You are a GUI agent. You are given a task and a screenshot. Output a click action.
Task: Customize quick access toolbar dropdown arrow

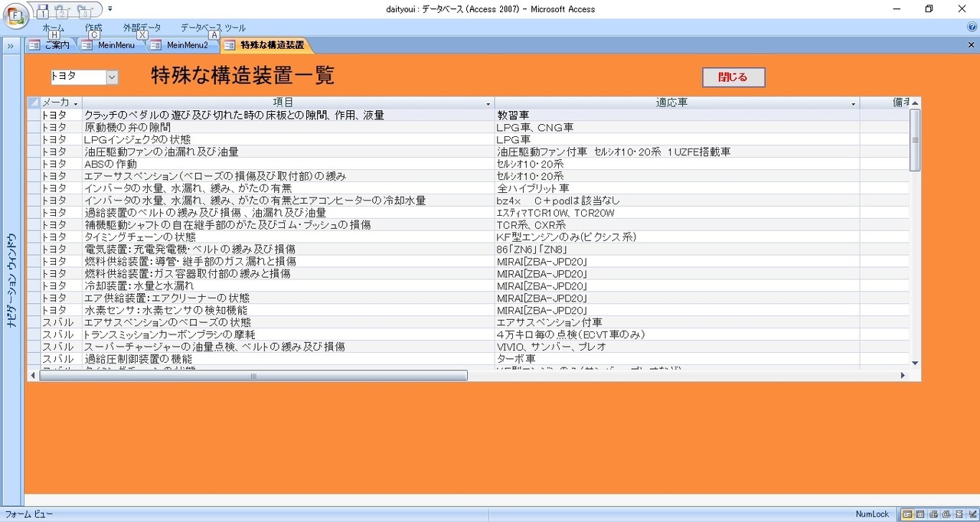click(110, 9)
